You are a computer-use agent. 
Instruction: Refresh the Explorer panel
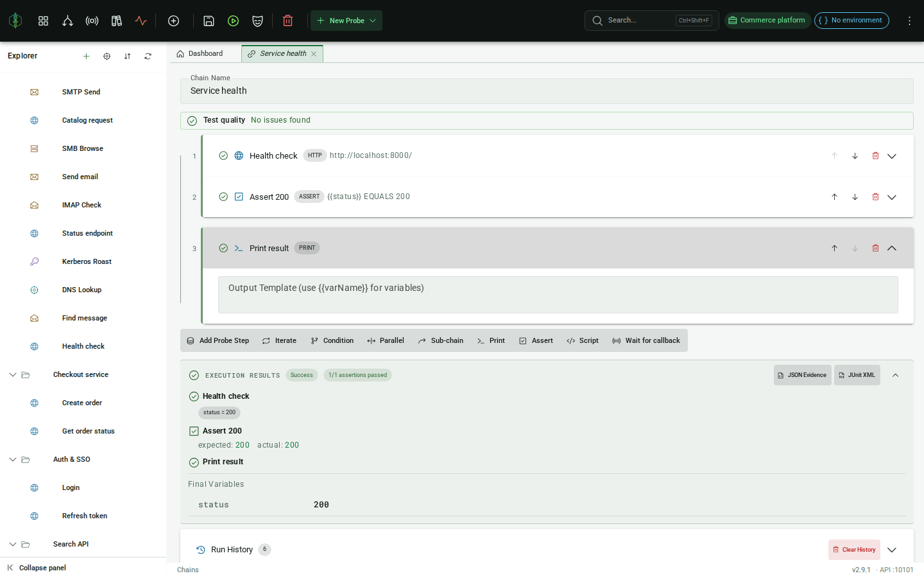click(x=148, y=56)
